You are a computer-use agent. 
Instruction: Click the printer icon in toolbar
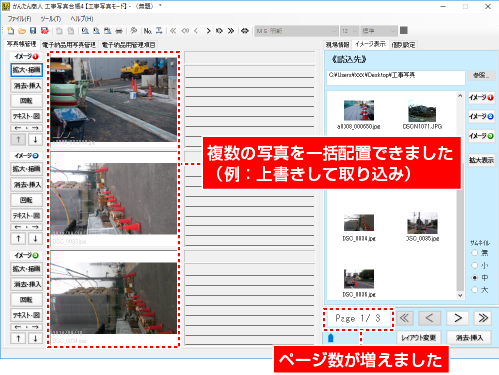tap(119, 31)
